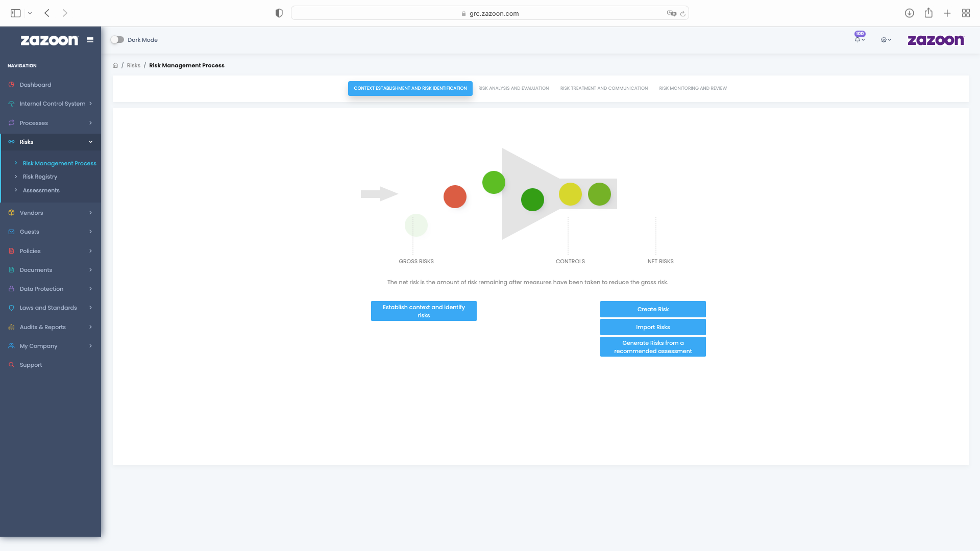
Task: Click the Import Risks button
Action: click(652, 327)
